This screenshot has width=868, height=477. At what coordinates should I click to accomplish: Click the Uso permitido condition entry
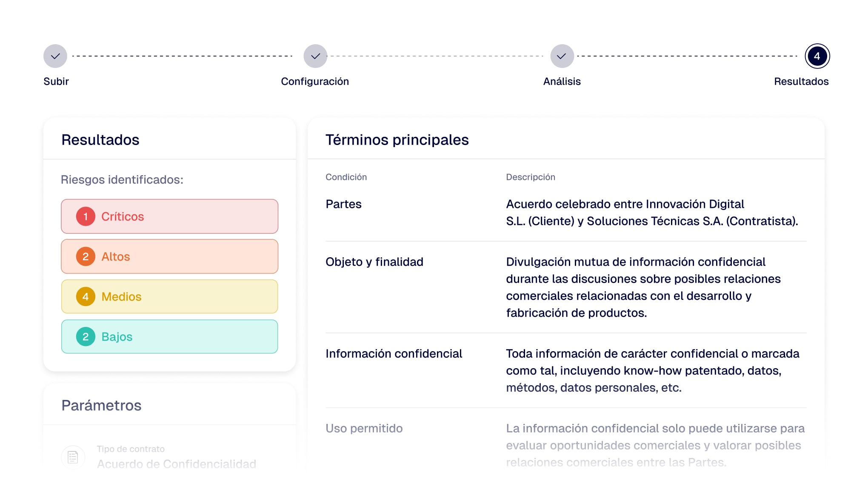364,428
